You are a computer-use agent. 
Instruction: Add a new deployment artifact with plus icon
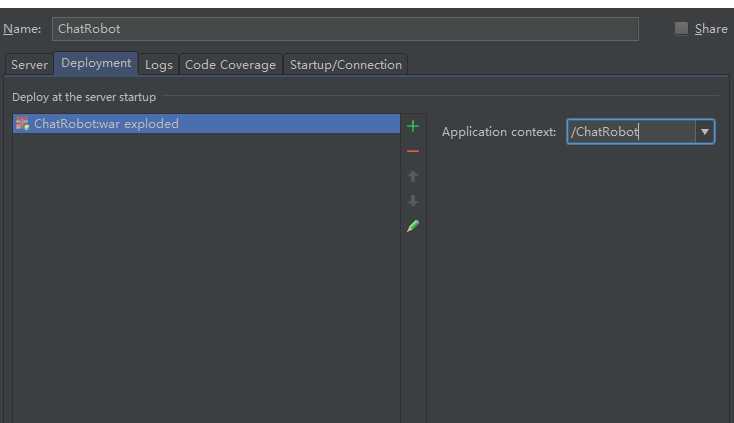[412, 126]
